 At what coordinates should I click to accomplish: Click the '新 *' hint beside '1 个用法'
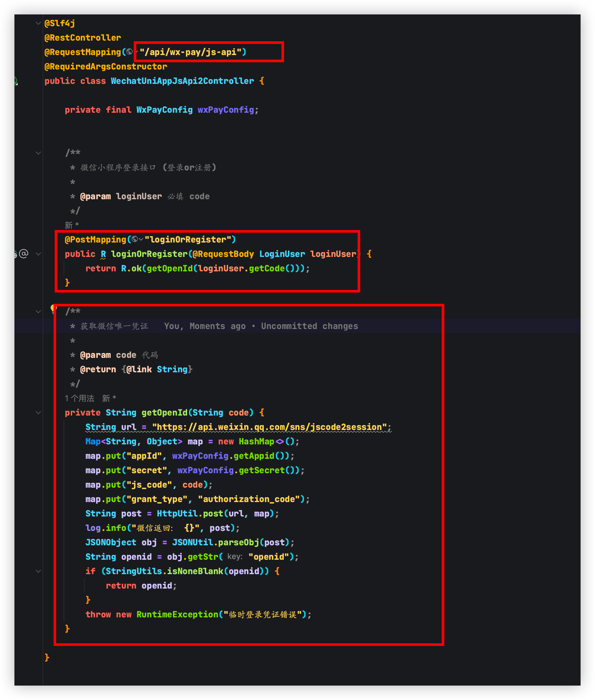tap(109, 398)
